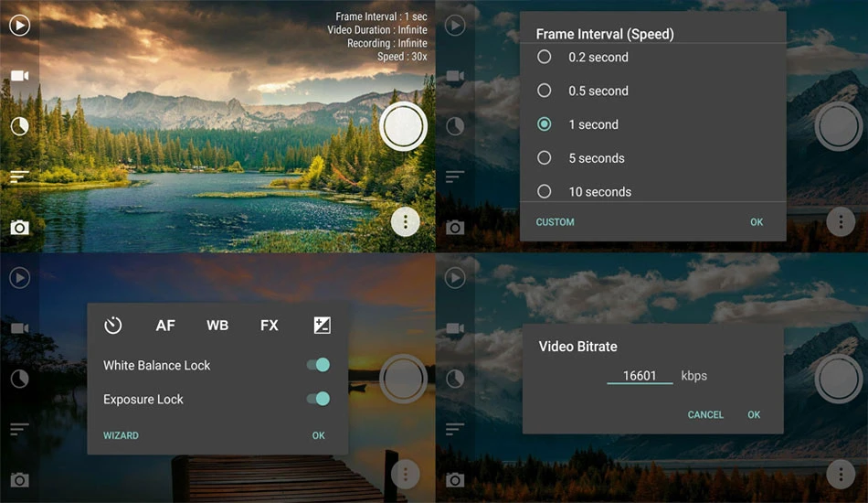Click the bitrate field showing 16601
Image resolution: width=868 pixels, height=503 pixels.
pos(640,376)
